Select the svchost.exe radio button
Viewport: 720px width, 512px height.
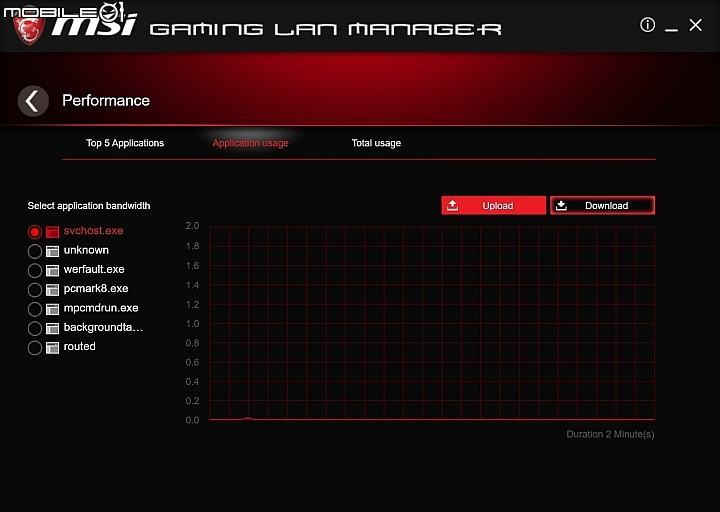34,232
